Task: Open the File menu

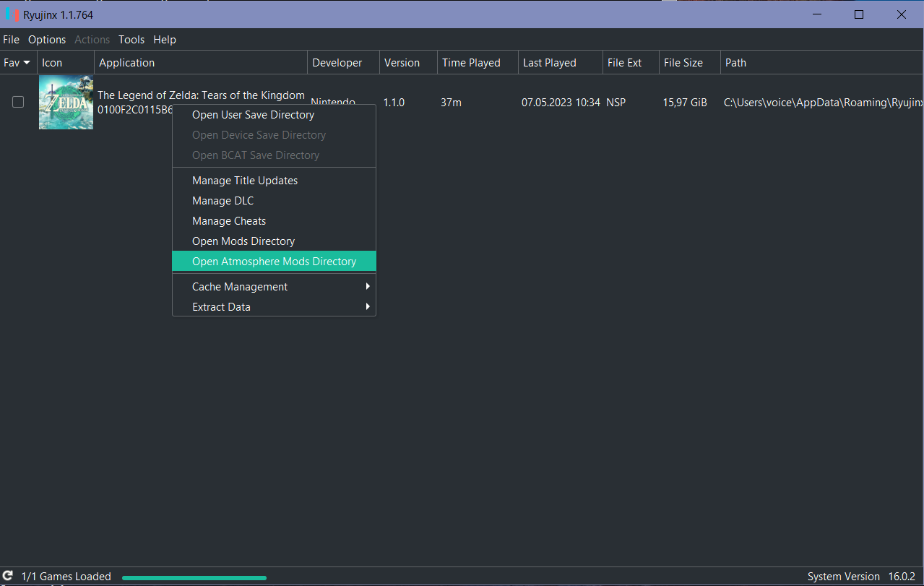Action: [11, 40]
